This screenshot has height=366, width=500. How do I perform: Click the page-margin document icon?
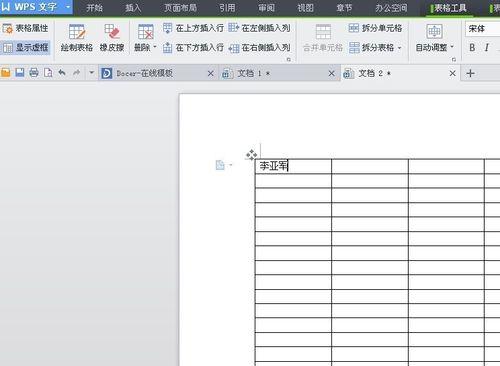click(x=220, y=165)
